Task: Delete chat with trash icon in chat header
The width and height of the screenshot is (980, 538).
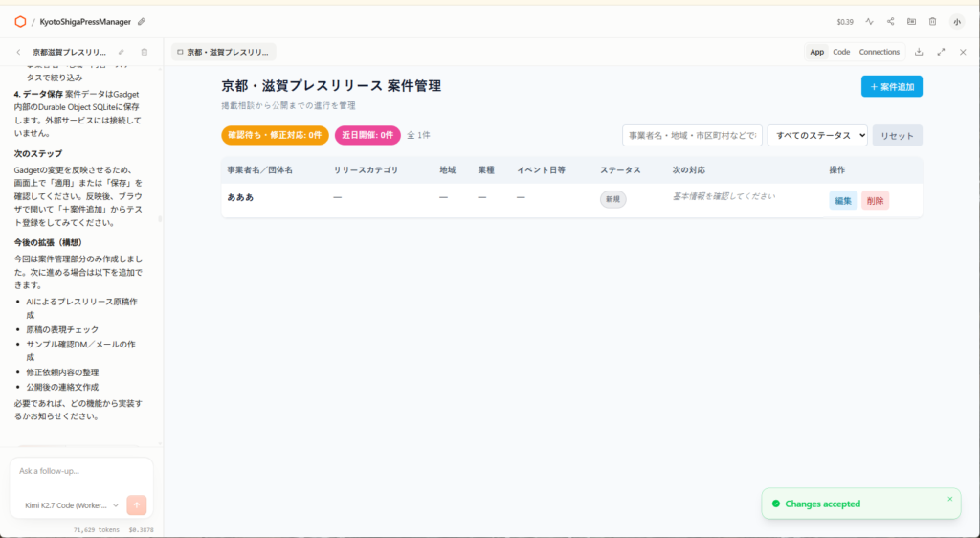Action: (x=145, y=52)
